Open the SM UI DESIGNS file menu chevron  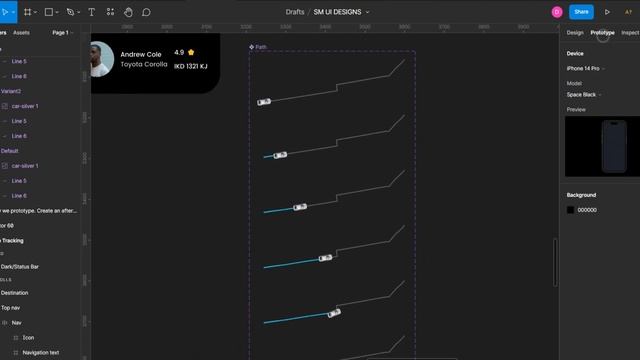tap(367, 12)
